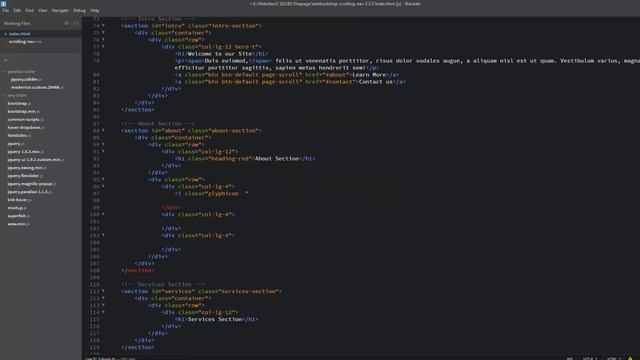The image size is (640, 360).
Task: Click the 'About Section' heading text
Action: [x=277, y=158]
